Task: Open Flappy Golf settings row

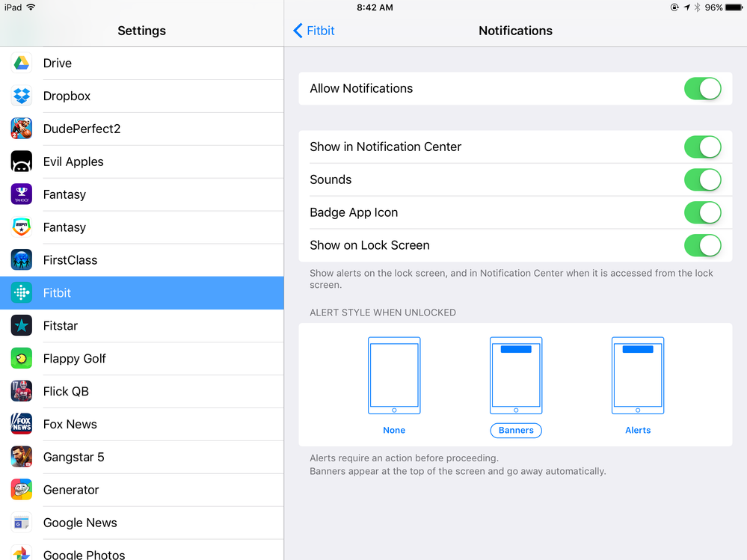Action: pos(142,359)
